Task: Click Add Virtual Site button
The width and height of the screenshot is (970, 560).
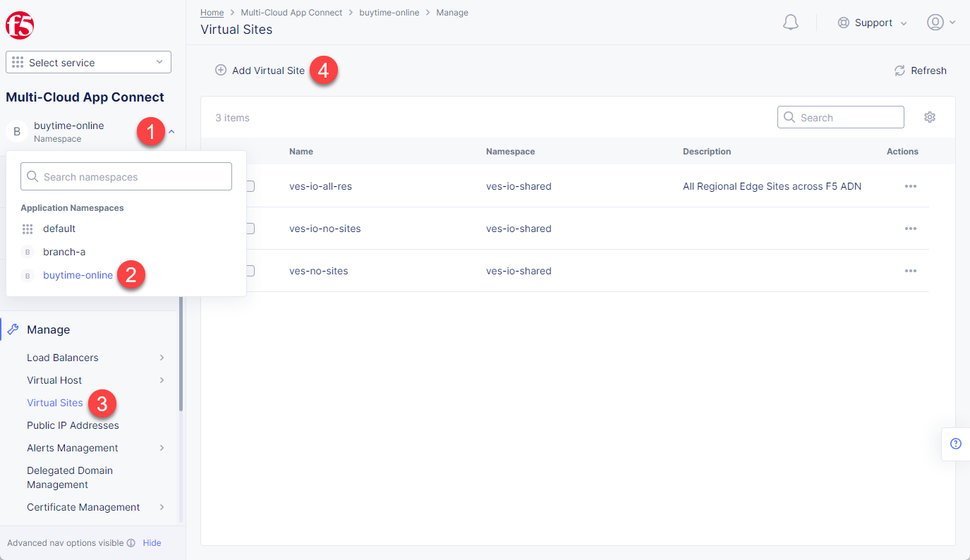Action: [x=260, y=71]
